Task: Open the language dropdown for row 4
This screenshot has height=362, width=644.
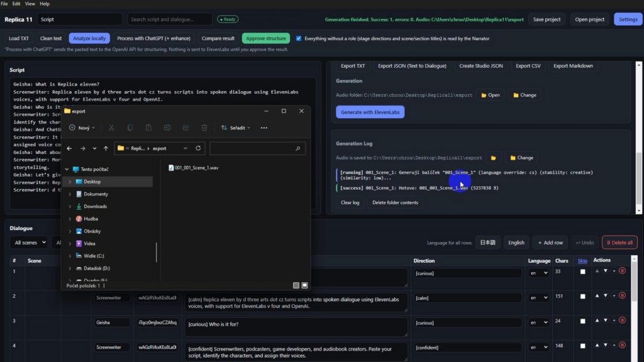Action: (538, 347)
